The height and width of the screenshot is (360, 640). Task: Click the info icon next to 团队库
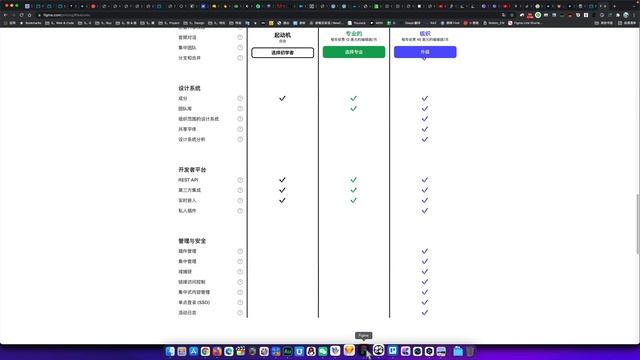click(240, 109)
